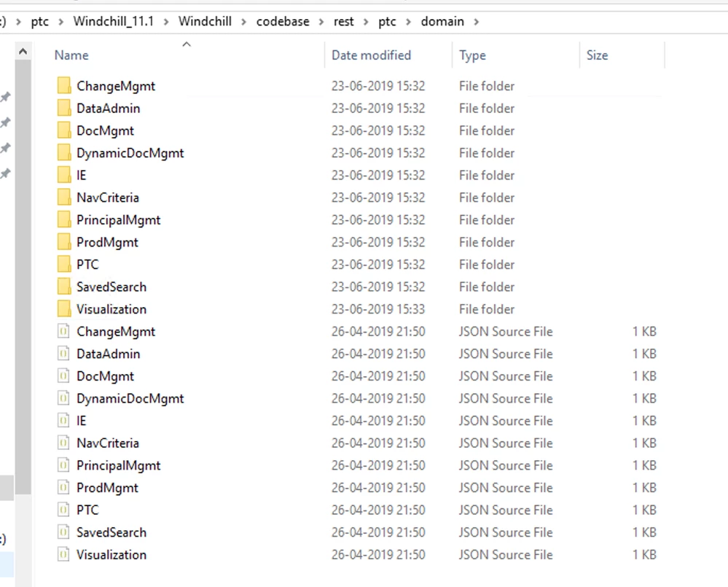Click the navigation pane scrollbar thumb
The image size is (728, 587).
point(23,277)
